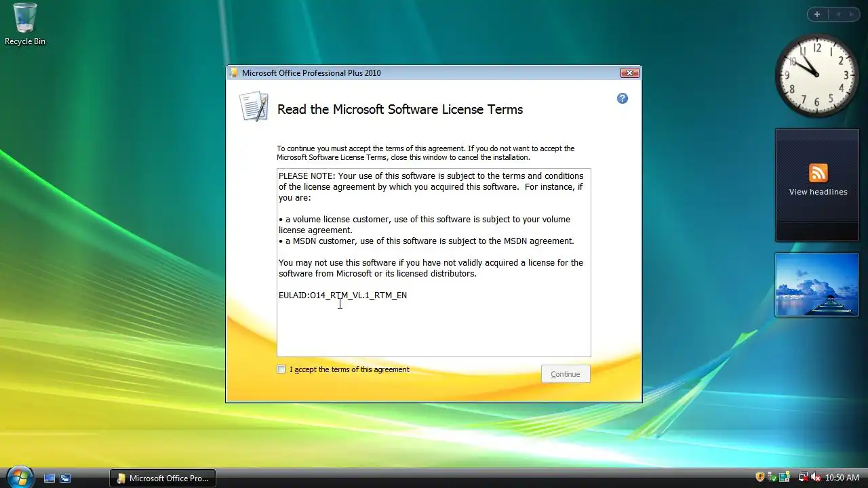The height and width of the screenshot is (488, 868).
Task: Click the Show Desktop quick launch icon
Action: pyautogui.click(x=50, y=478)
